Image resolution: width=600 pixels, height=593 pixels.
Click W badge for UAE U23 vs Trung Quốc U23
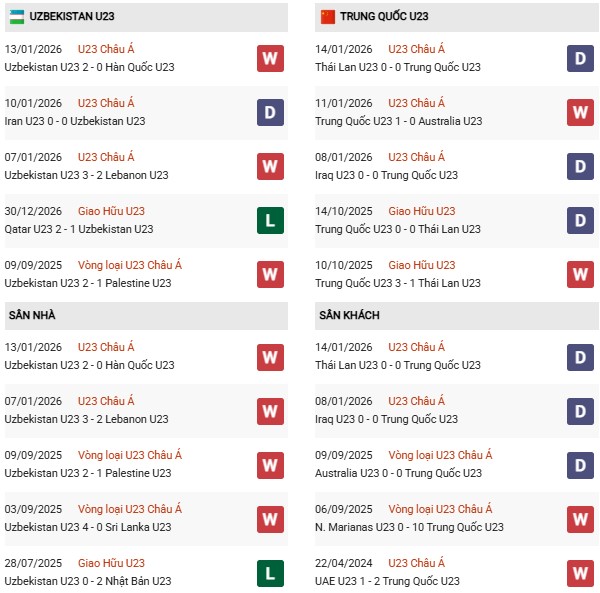tap(581, 572)
